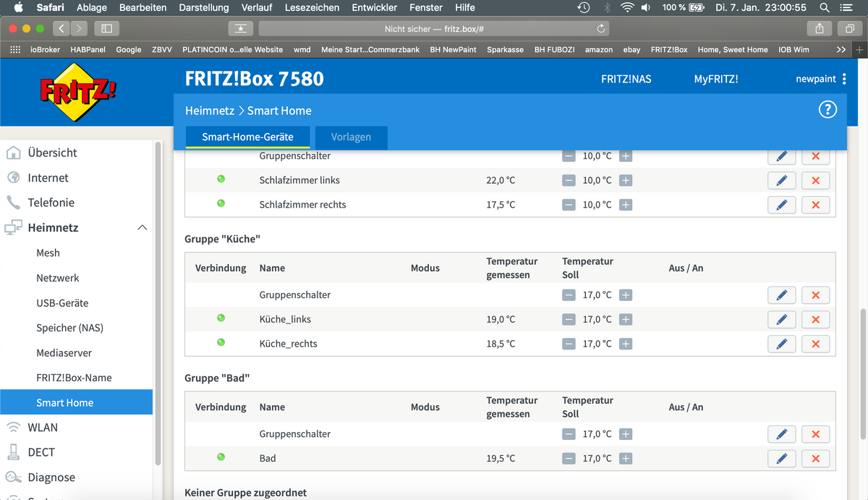
Task: Click the page vertical scrollbar
Action: 863,373
